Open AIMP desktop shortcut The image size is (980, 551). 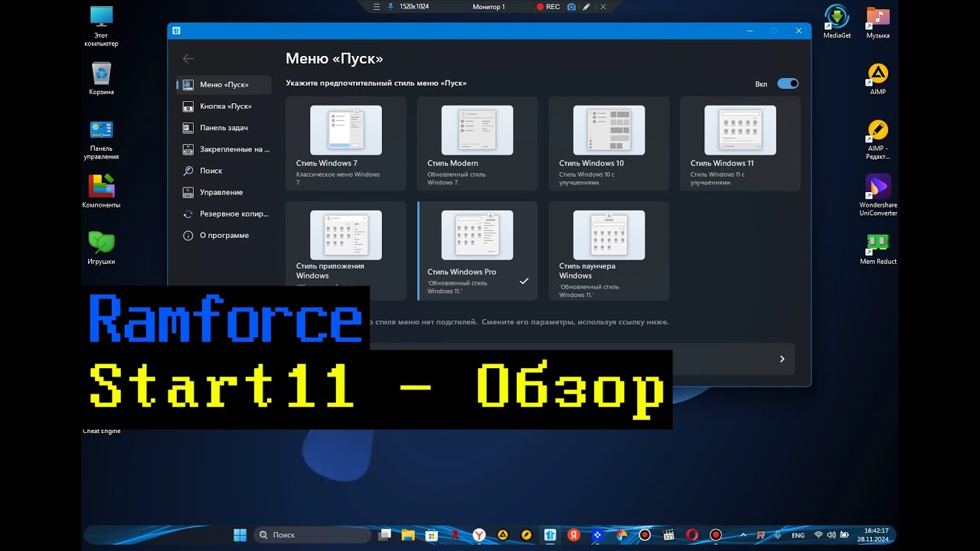pos(877,79)
